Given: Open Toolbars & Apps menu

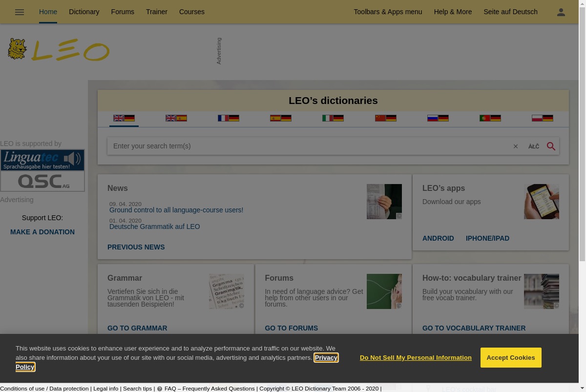Looking at the screenshot, I should [388, 12].
